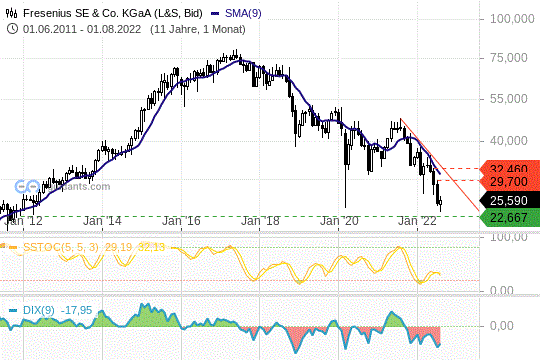Click the 100,000 price axis label
The width and height of the screenshot is (540, 360).
pyautogui.click(x=512, y=19)
